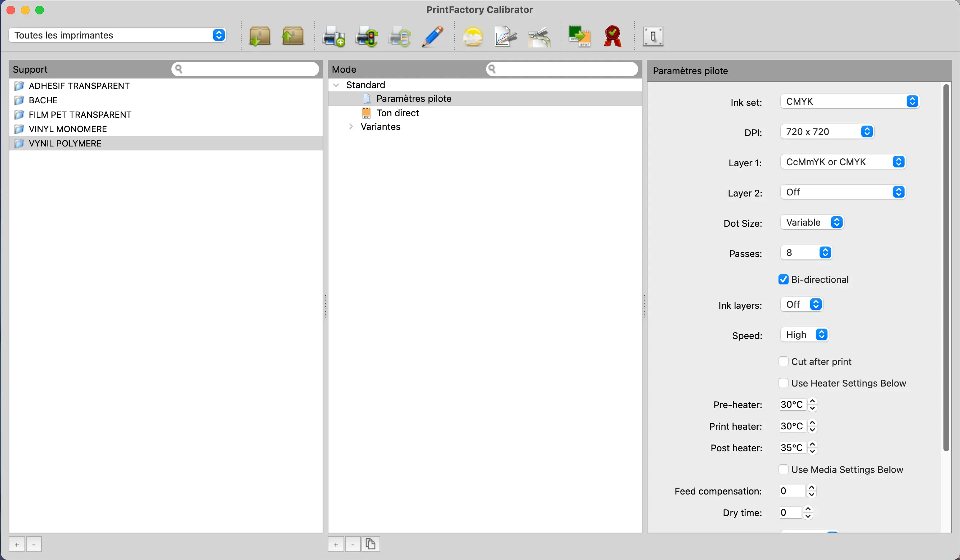Open the Dot Size dropdown showing Variable

point(812,222)
